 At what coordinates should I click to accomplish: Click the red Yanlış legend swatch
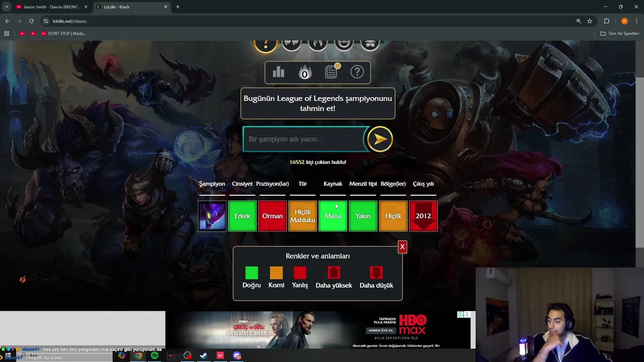pos(300,273)
